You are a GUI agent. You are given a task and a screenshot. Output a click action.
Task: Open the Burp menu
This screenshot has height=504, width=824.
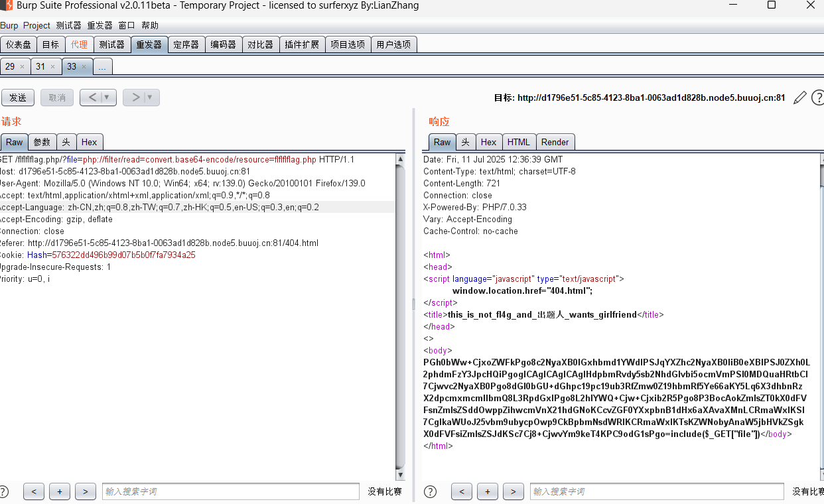[x=9, y=25]
